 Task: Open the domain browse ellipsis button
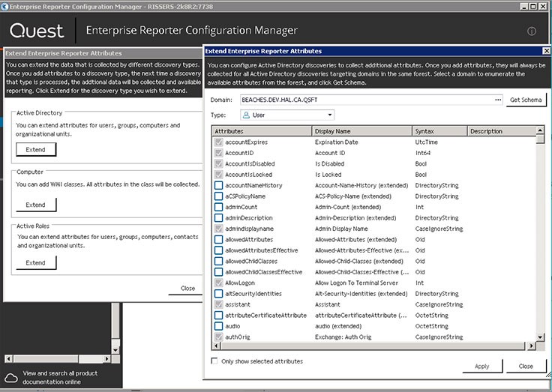coord(498,100)
